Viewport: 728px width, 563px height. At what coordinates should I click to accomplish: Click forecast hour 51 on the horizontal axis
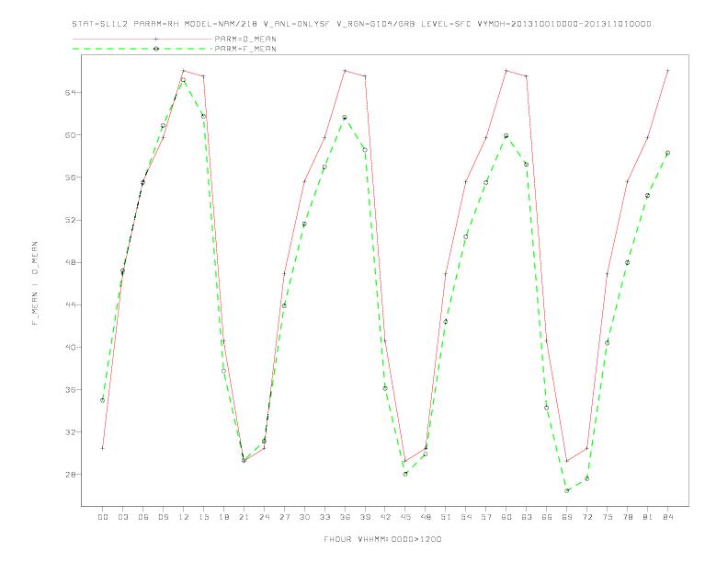pyautogui.click(x=446, y=517)
